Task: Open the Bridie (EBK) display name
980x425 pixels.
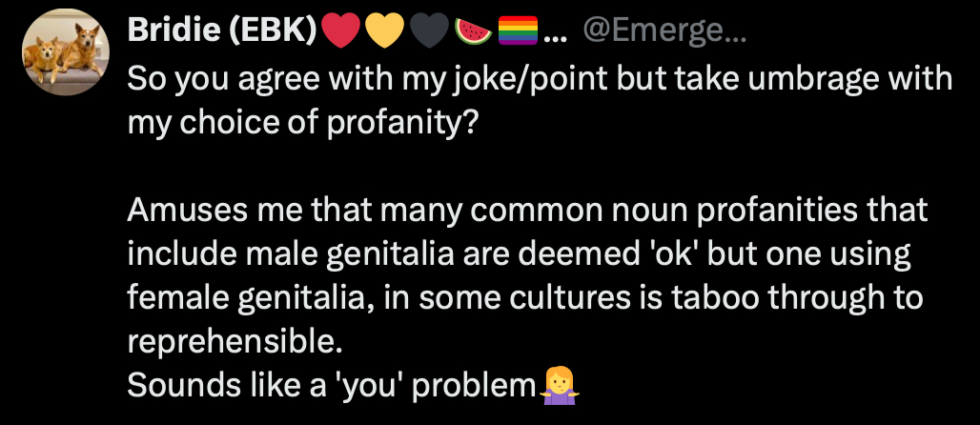Action: tap(222, 34)
